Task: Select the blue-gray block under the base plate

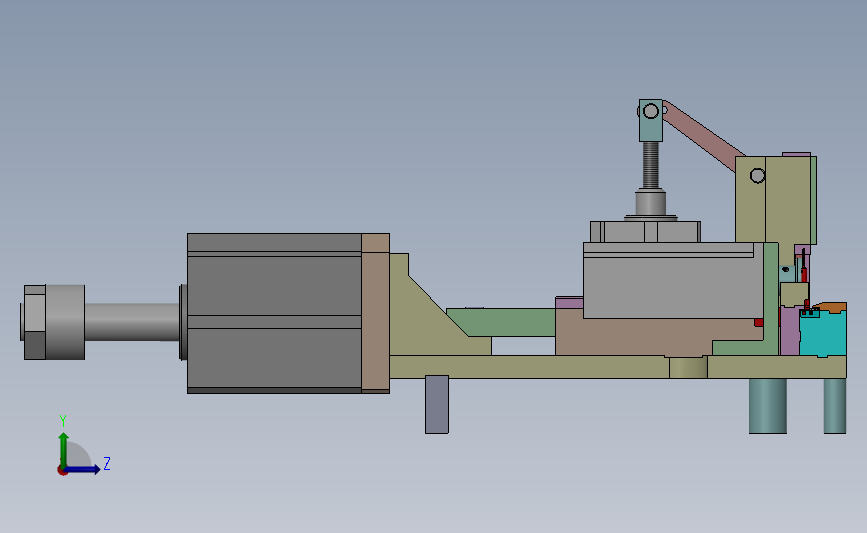Action: tap(437, 405)
